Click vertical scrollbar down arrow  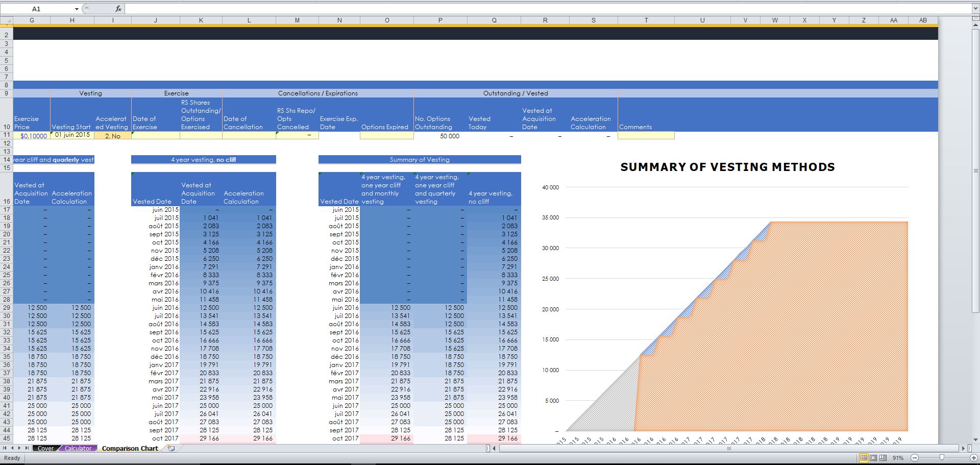tap(976, 439)
